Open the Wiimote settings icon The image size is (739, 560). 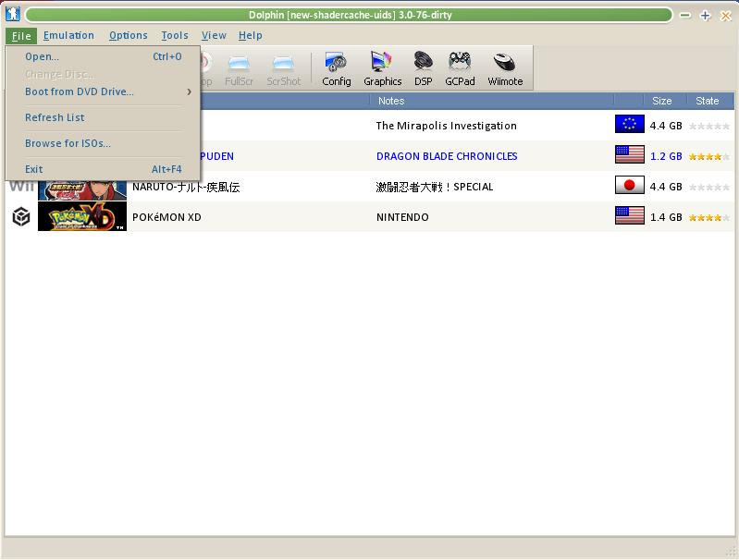point(505,68)
